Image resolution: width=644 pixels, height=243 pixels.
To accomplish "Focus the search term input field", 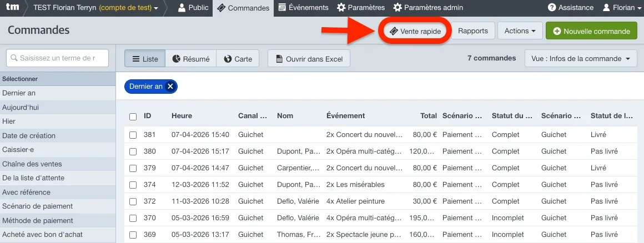I will pyautogui.click(x=58, y=58).
